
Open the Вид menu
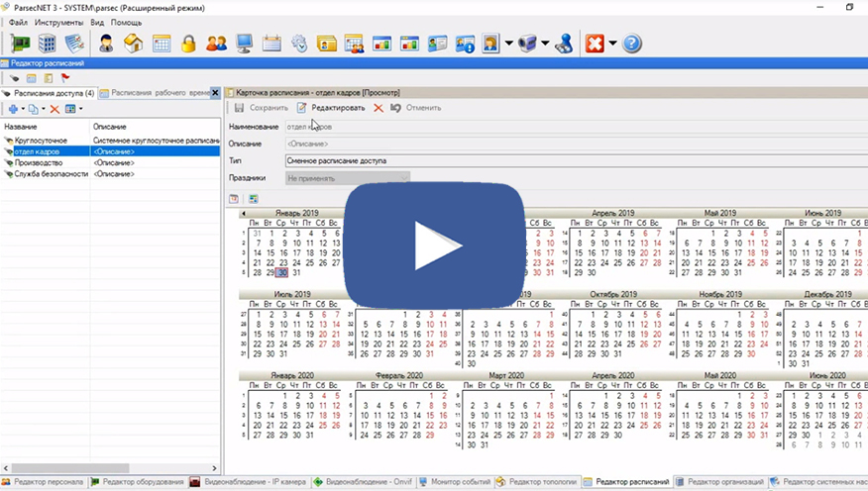coord(97,23)
